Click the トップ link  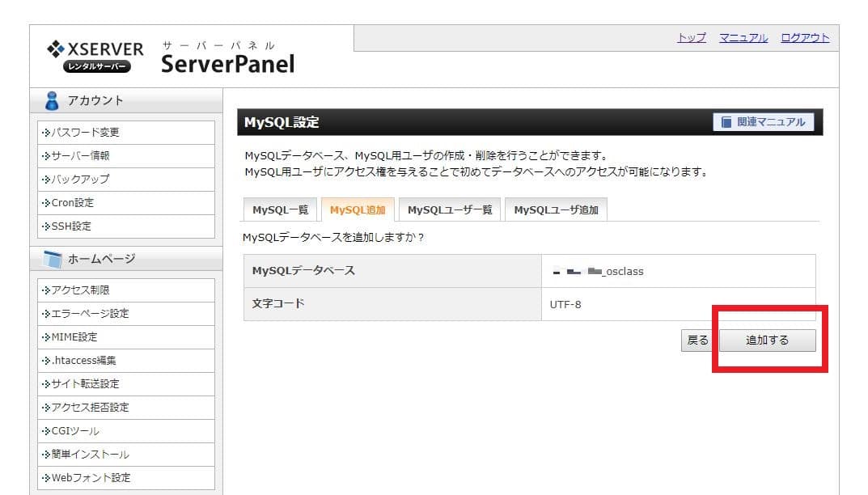691,38
